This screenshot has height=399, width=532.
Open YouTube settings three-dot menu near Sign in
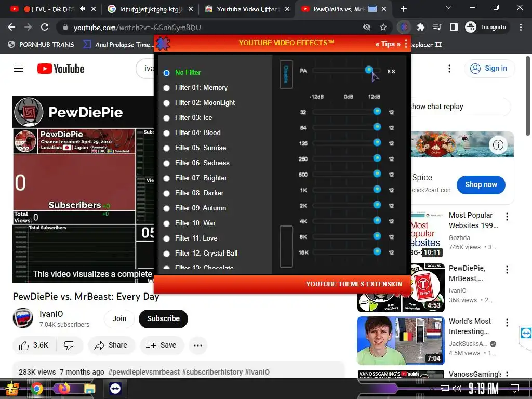click(449, 69)
